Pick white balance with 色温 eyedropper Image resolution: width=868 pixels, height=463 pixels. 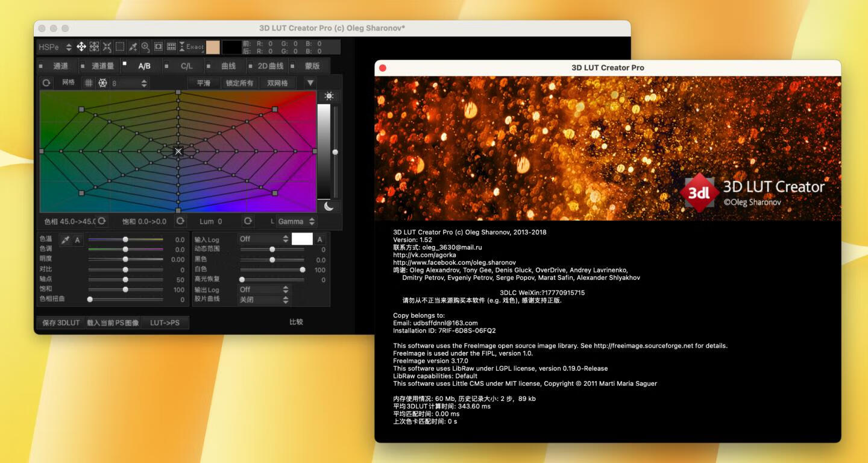coord(65,240)
